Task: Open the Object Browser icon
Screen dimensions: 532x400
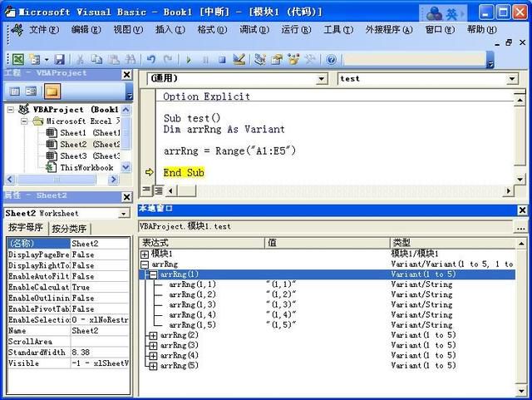Action: click(293, 59)
